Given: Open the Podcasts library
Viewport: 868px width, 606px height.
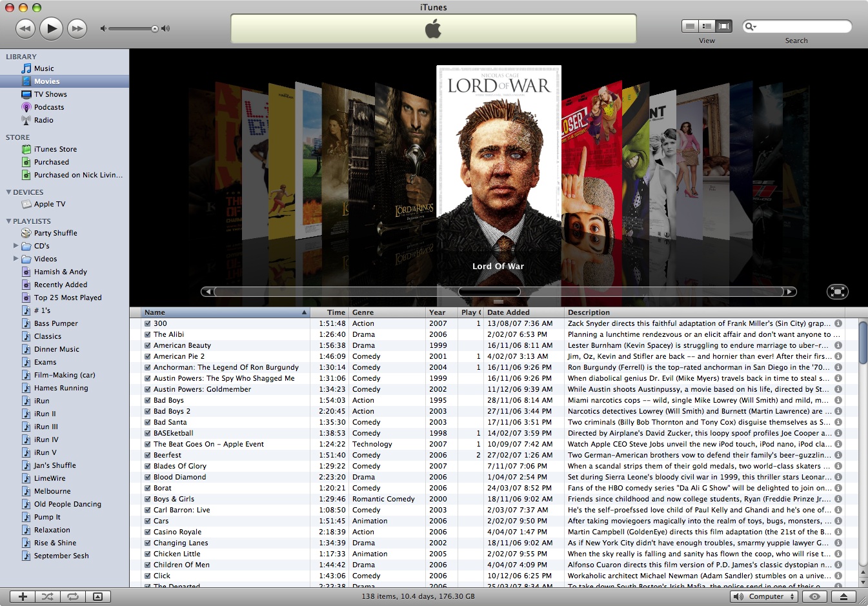Looking at the screenshot, I should (49, 107).
